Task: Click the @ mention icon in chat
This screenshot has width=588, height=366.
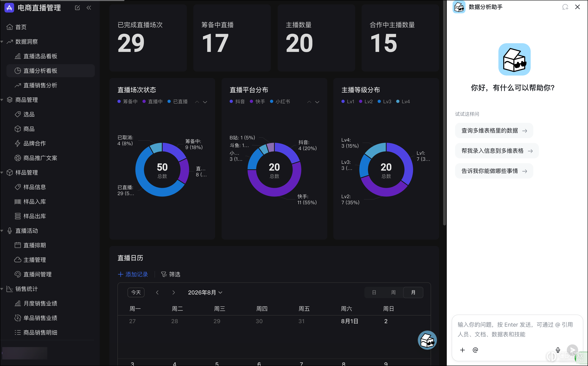Action: click(475, 350)
